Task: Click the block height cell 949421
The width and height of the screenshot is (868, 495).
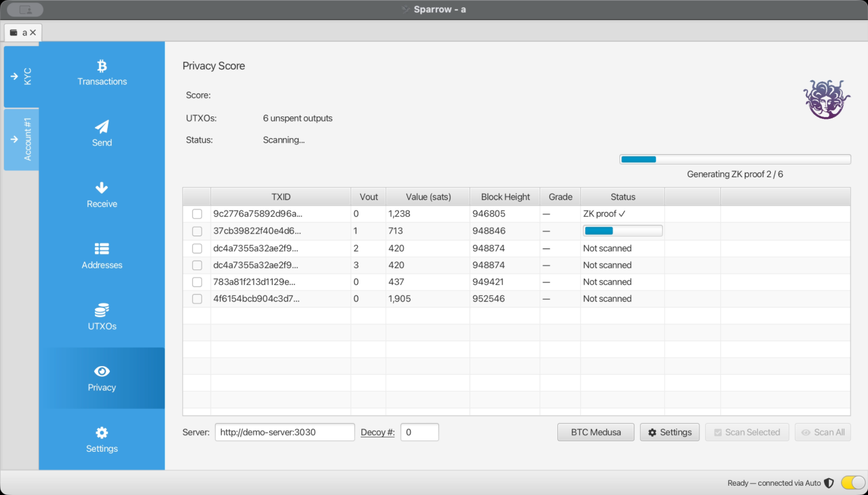Action: pos(505,282)
